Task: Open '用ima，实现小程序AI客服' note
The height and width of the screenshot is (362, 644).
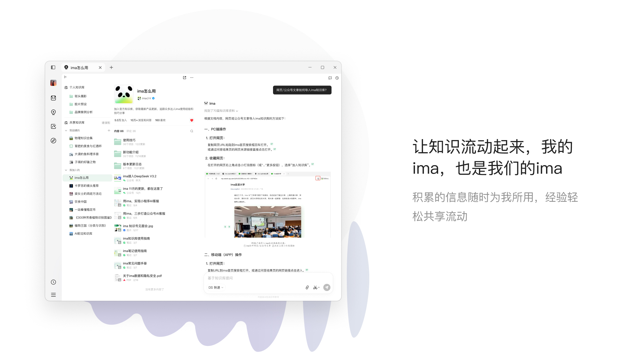Action: [154, 203]
